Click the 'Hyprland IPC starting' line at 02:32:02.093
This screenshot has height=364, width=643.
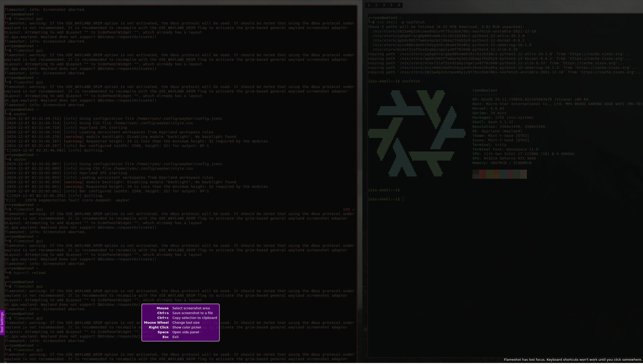[x=66, y=173]
